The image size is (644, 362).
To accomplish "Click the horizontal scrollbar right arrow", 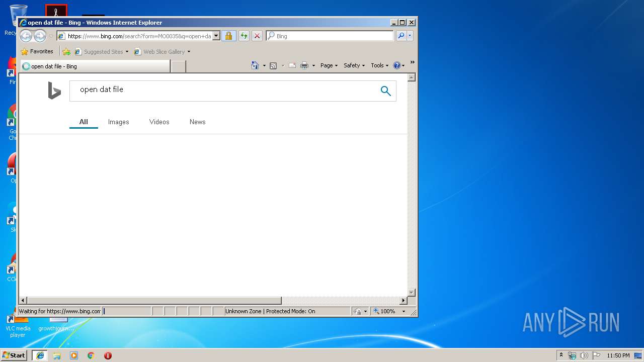I will coord(403,300).
